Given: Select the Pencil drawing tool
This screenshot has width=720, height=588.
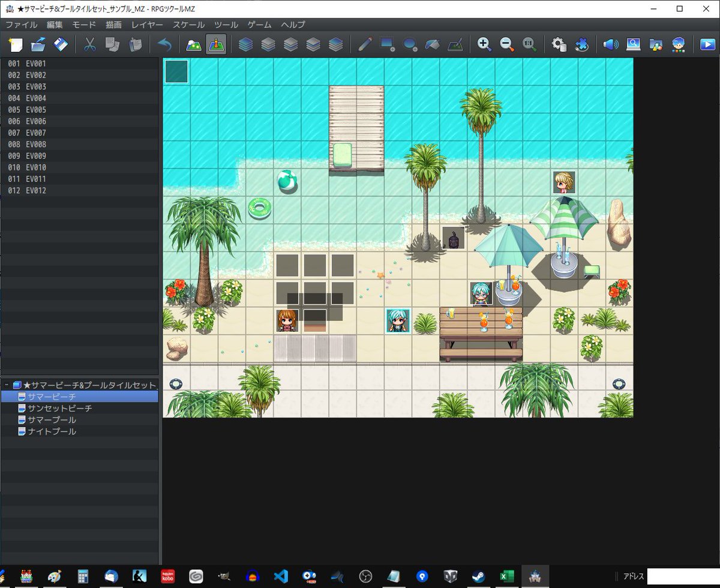Looking at the screenshot, I should click(365, 44).
